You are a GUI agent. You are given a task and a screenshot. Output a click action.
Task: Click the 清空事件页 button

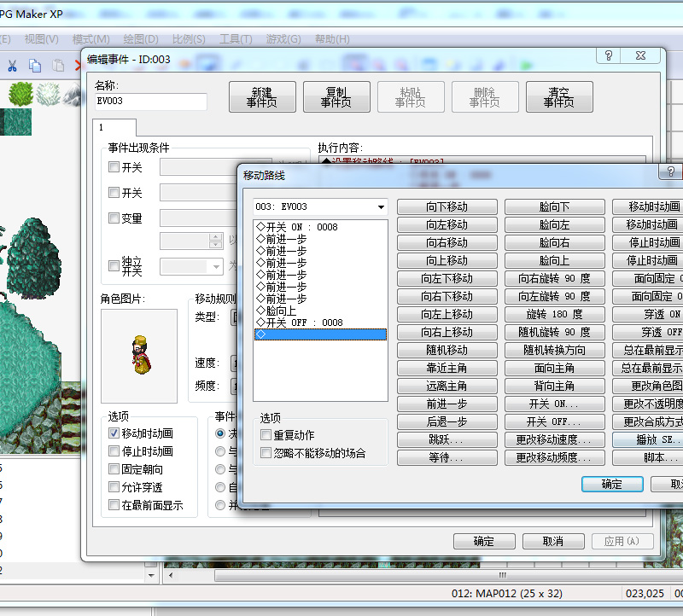[x=559, y=96]
